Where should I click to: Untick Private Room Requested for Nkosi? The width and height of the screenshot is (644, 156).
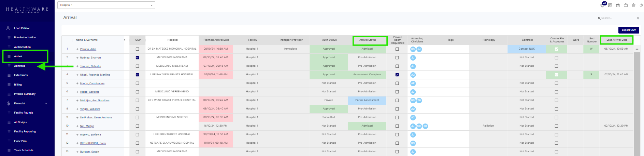point(397,75)
